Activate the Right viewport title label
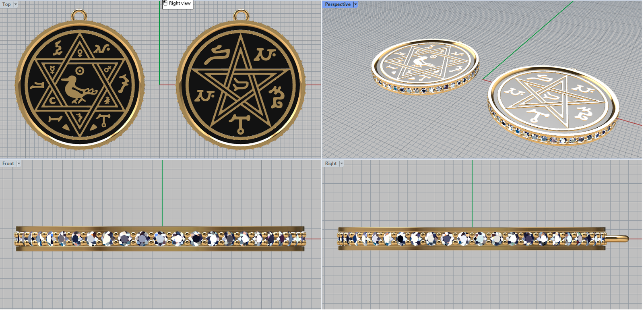Image resolution: width=644 pixels, height=311 pixels. [x=330, y=164]
